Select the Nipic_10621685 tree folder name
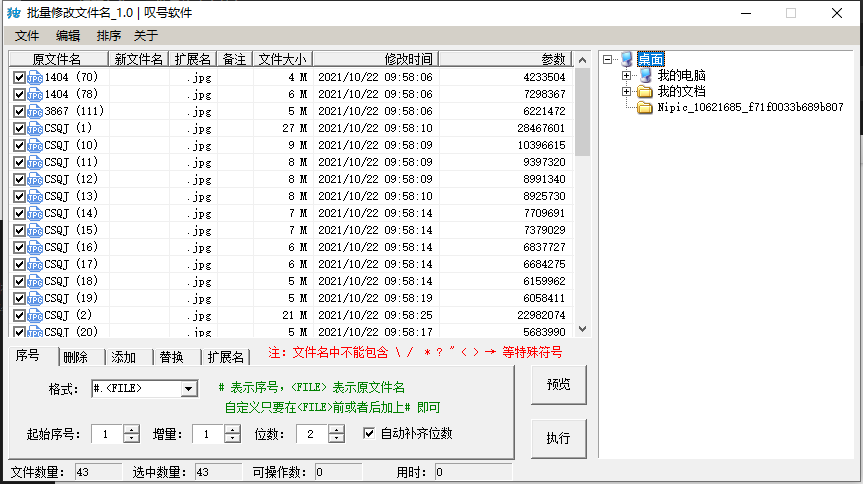Image resolution: width=863 pixels, height=484 pixels. pos(750,107)
